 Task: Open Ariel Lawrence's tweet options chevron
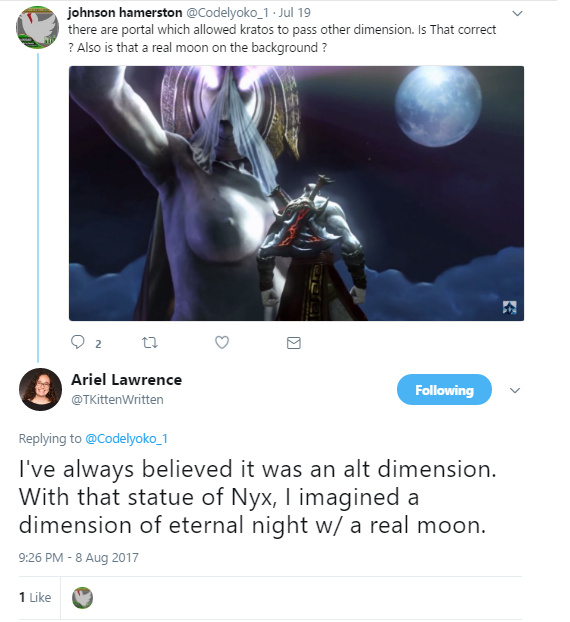tap(515, 390)
